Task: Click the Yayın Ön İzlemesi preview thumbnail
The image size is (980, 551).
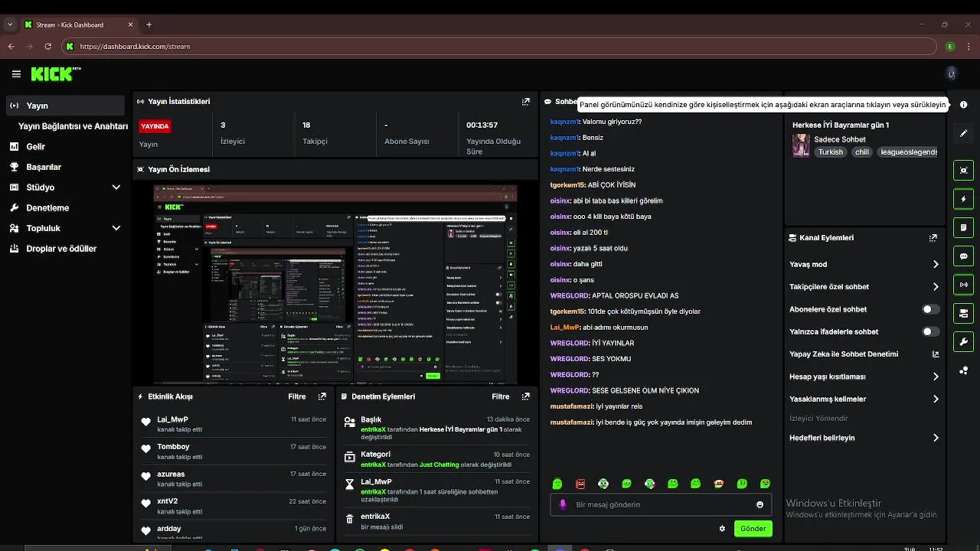Action: click(335, 284)
